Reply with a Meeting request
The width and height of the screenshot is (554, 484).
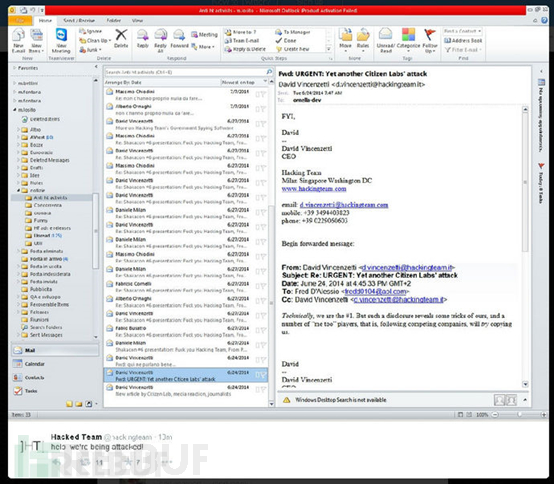pyautogui.click(x=204, y=35)
